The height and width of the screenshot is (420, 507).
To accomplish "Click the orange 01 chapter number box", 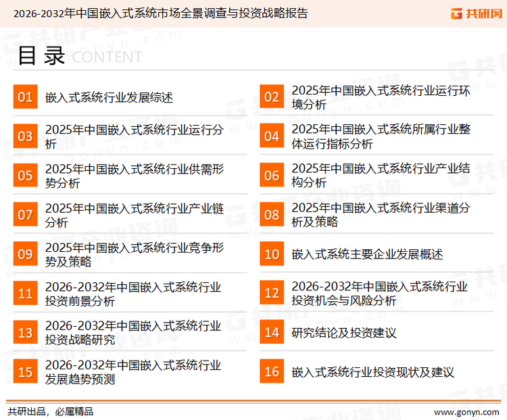I will [x=25, y=97].
